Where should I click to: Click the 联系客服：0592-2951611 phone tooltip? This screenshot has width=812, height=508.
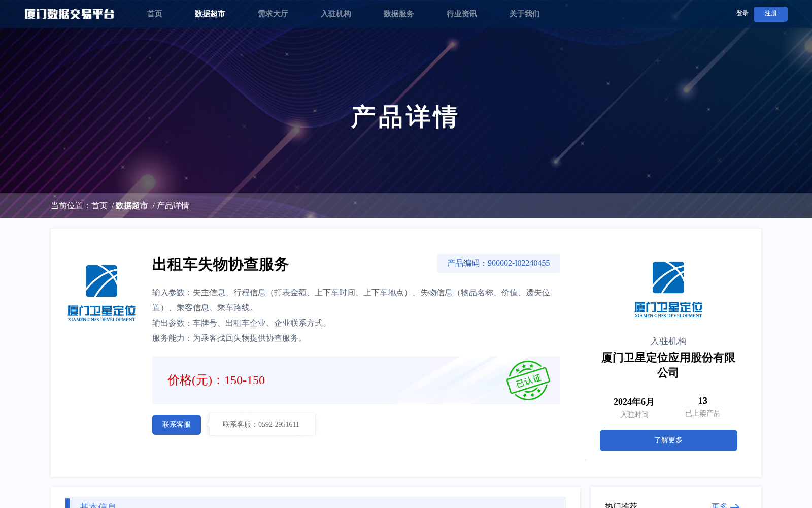pyautogui.click(x=262, y=424)
